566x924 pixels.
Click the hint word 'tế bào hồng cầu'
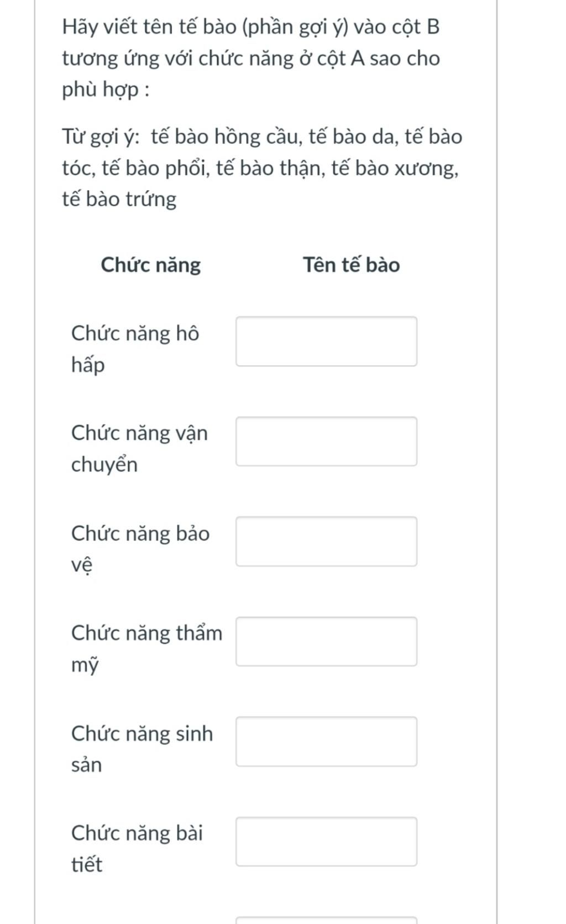[226, 137]
